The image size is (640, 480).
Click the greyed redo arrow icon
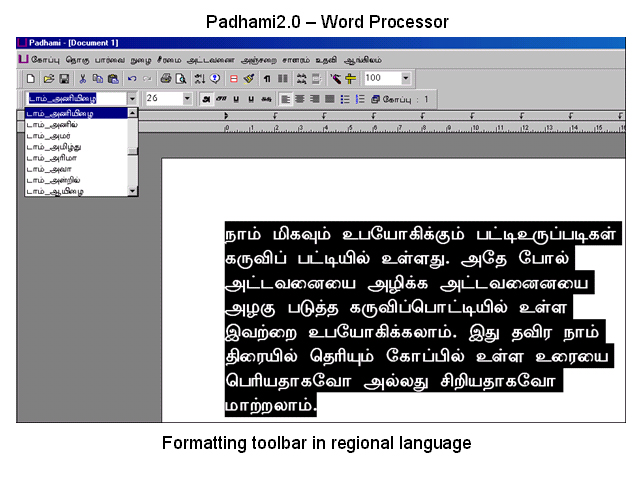point(147,78)
